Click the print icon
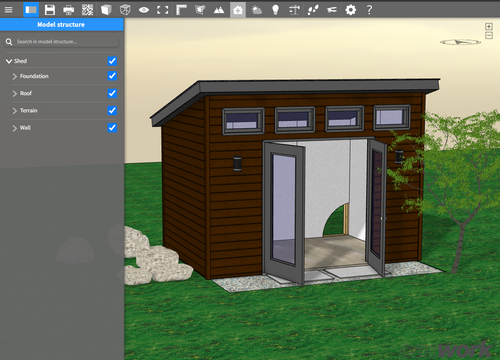 click(x=69, y=10)
